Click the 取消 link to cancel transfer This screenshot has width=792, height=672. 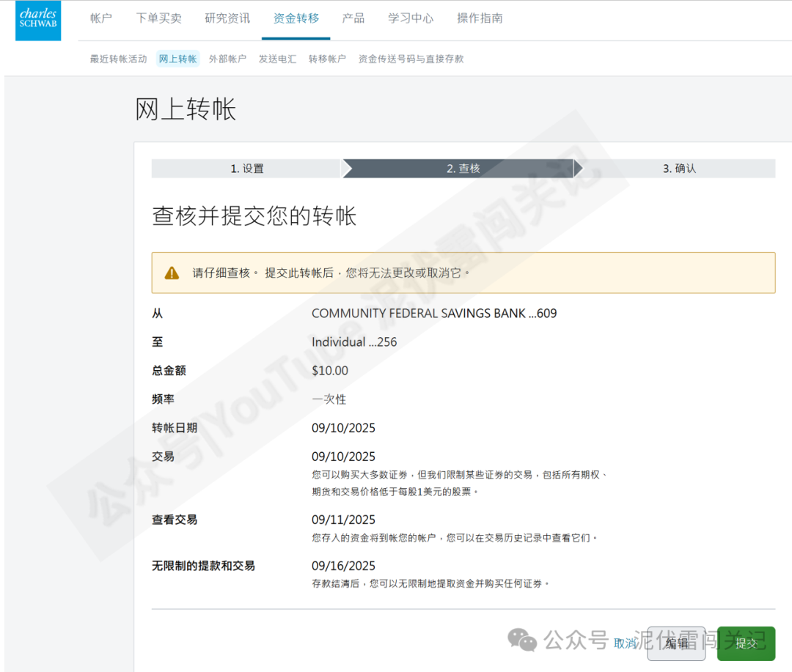pos(624,643)
